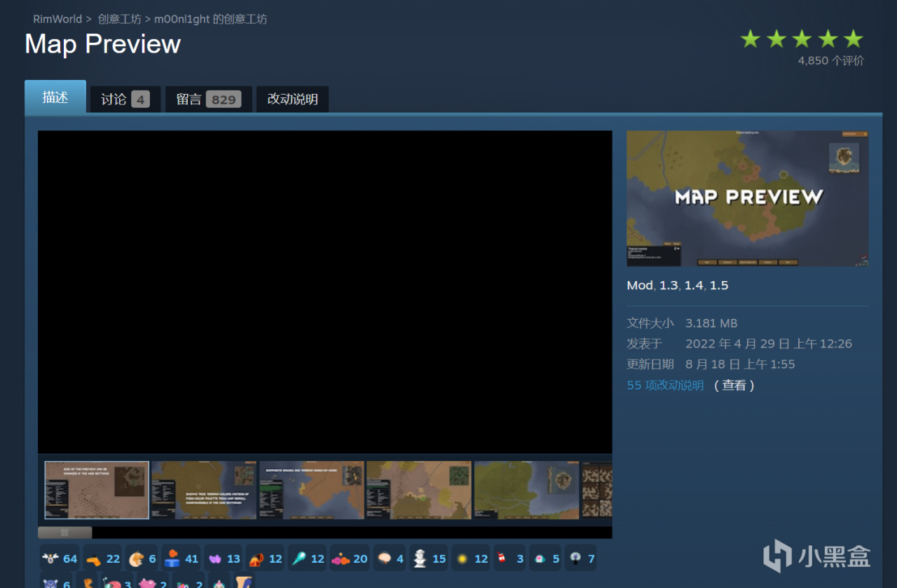Click the five-star rating graphic
The height and width of the screenshot is (588, 897).
(x=802, y=39)
